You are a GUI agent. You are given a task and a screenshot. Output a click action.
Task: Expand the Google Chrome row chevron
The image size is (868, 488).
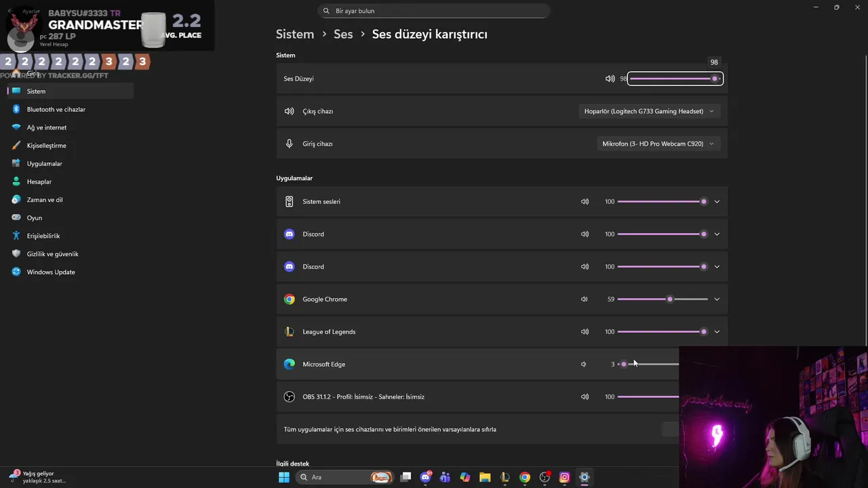coord(717,299)
